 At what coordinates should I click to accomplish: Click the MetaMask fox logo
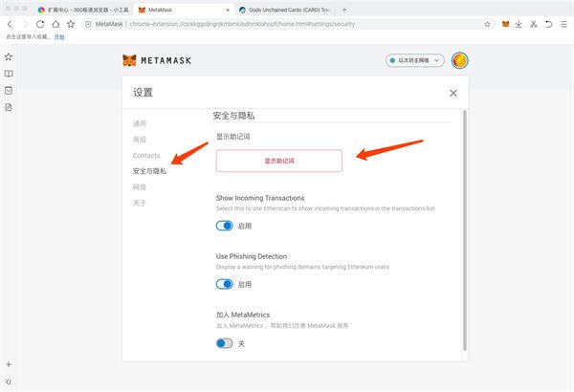129,60
